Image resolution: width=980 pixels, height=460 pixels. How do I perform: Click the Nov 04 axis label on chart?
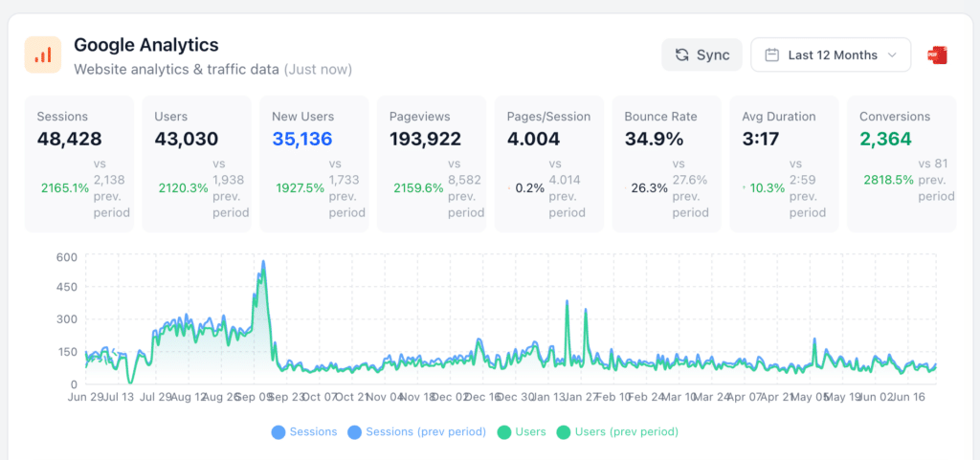(x=383, y=397)
